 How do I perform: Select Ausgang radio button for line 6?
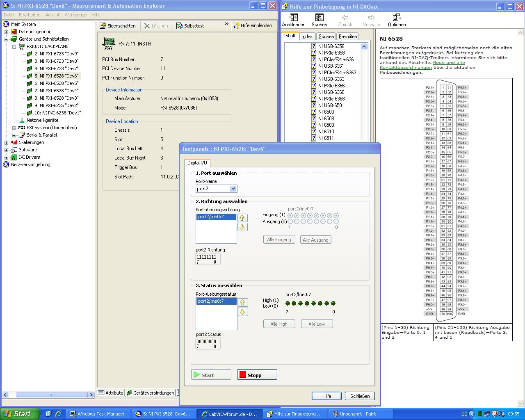pos(297,221)
